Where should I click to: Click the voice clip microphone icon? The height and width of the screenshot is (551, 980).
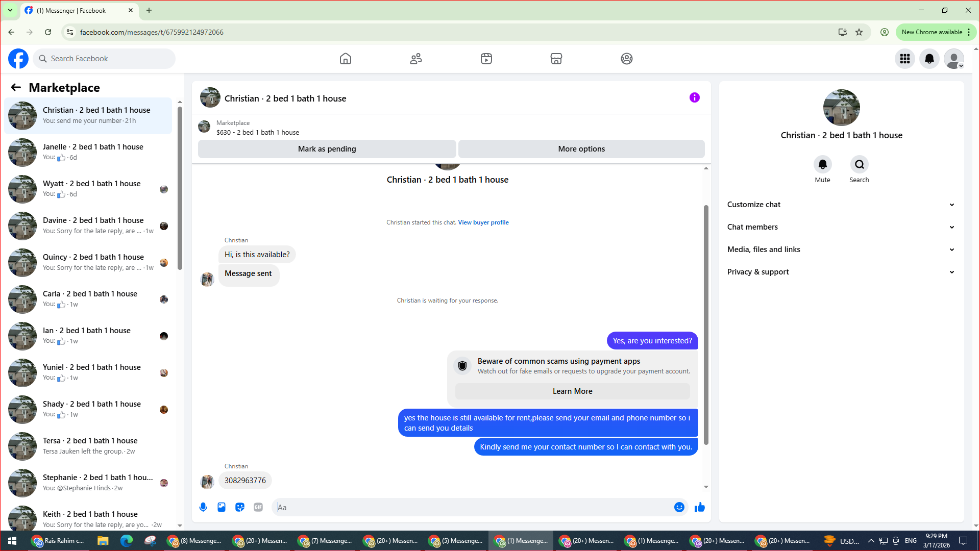pyautogui.click(x=203, y=507)
